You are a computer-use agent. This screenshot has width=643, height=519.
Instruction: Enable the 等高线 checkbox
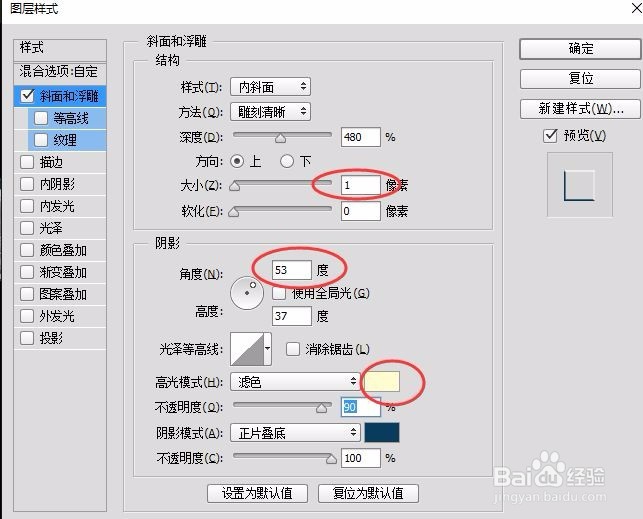tap(41, 118)
